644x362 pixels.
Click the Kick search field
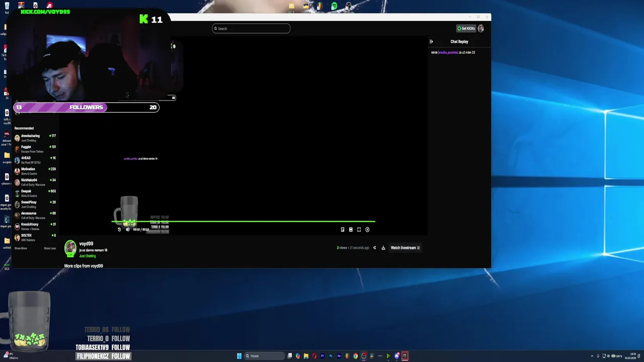point(251,29)
